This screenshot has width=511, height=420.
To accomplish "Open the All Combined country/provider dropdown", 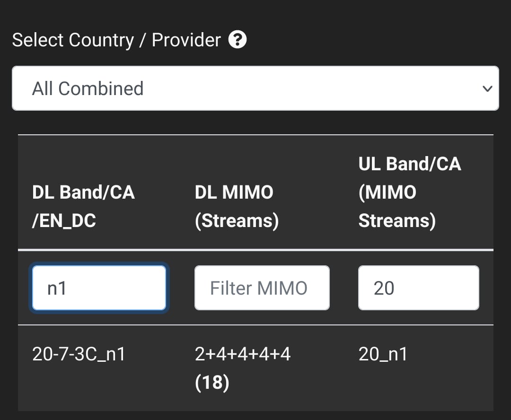I will (x=255, y=88).
